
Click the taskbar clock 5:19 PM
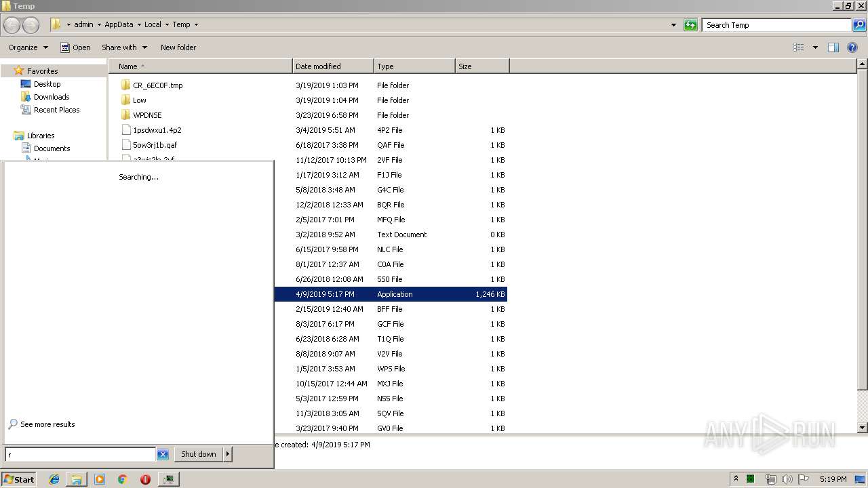tap(833, 479)
